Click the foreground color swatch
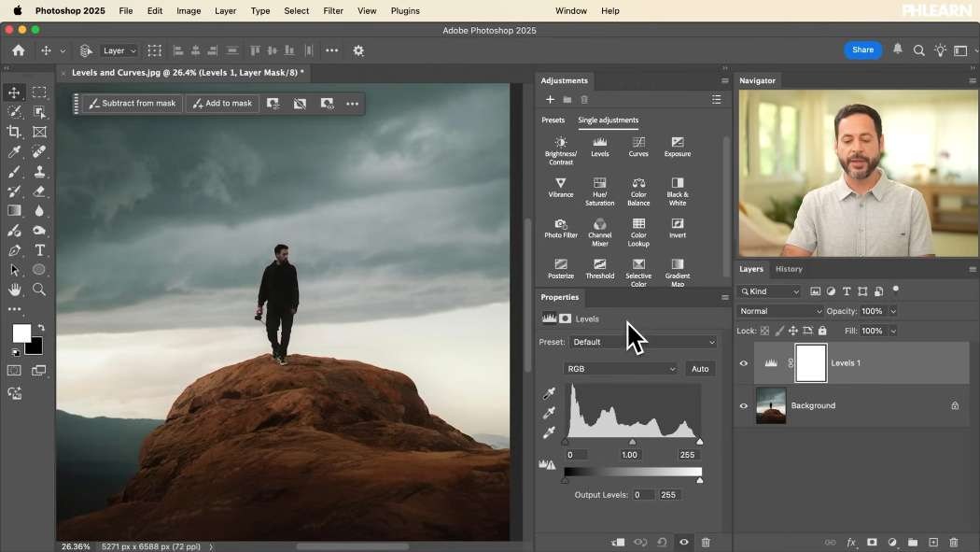This screenshot has width=980, height=552. click(21, 333)
